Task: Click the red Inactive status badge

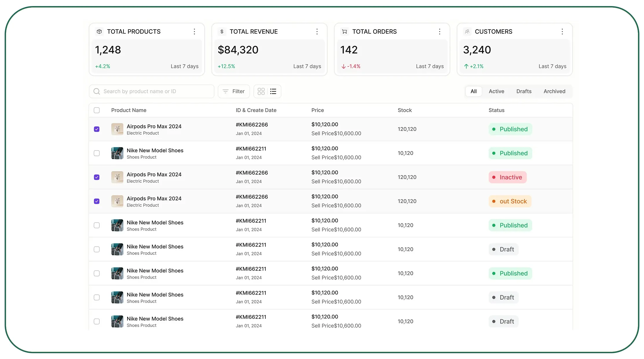Action: (508, 177)
